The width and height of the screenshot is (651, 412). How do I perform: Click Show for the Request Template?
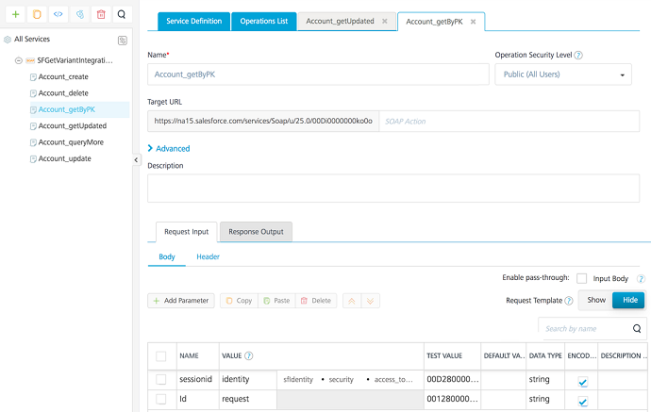(596, 300)
